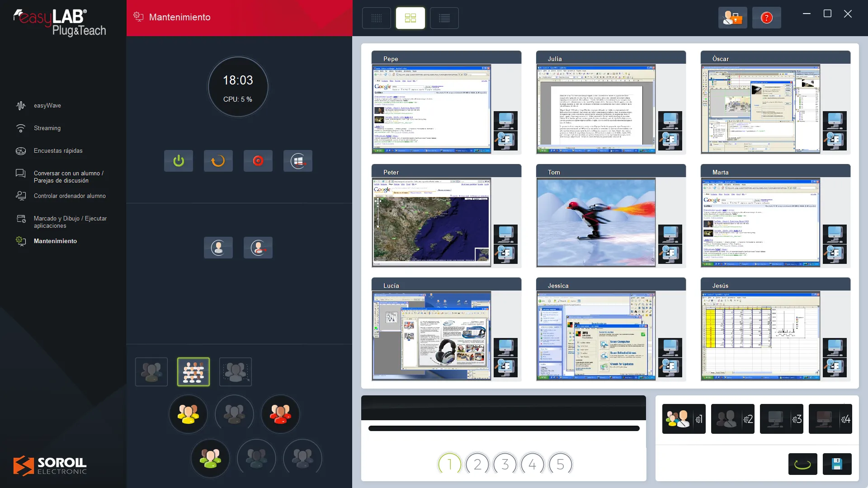The width and height of the screenshot is (868, 488).
Task: Switch to the small grid view button
Action: click(377, 18)
